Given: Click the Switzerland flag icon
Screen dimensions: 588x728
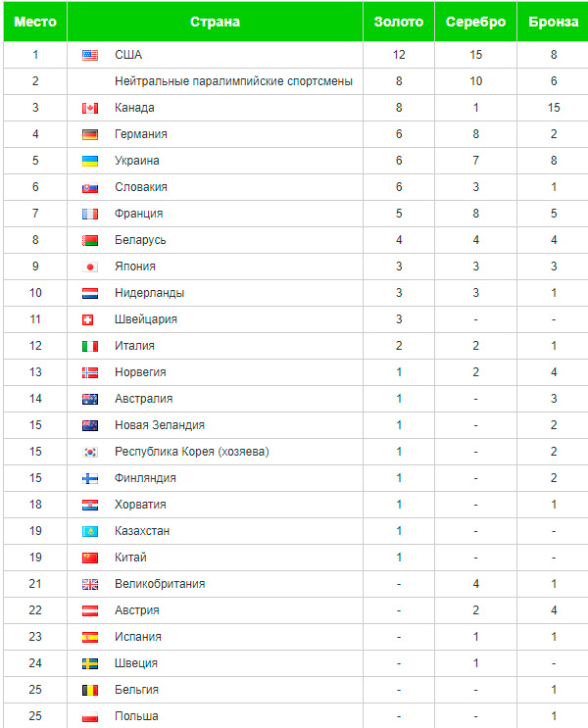Looking at the screenshot, I should [88, 319].
